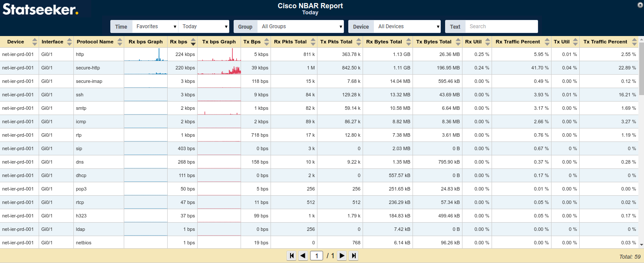Click the Rx bps sort arrow
This screenshot has width=644, height=263.
click(193, 42)
